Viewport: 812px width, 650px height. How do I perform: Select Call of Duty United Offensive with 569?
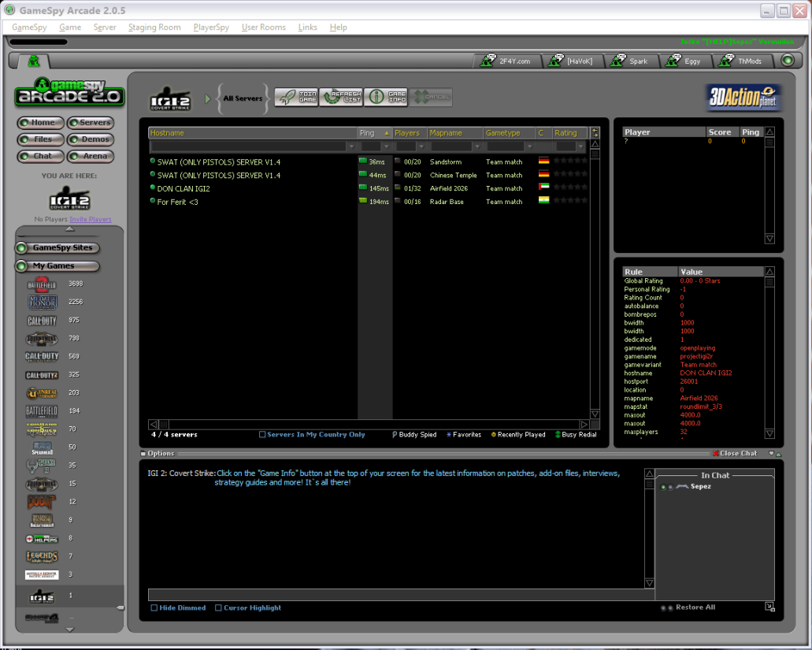coord(42,357)
